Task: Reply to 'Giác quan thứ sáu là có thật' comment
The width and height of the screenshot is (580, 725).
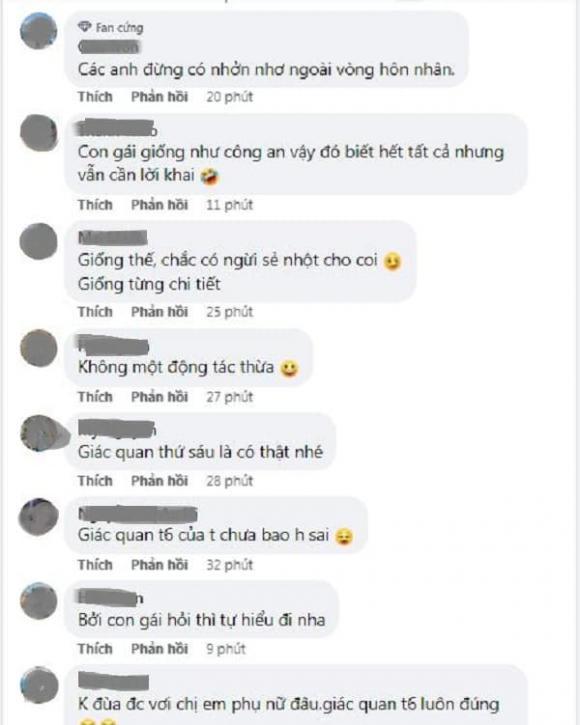Action: pos(160,481)
